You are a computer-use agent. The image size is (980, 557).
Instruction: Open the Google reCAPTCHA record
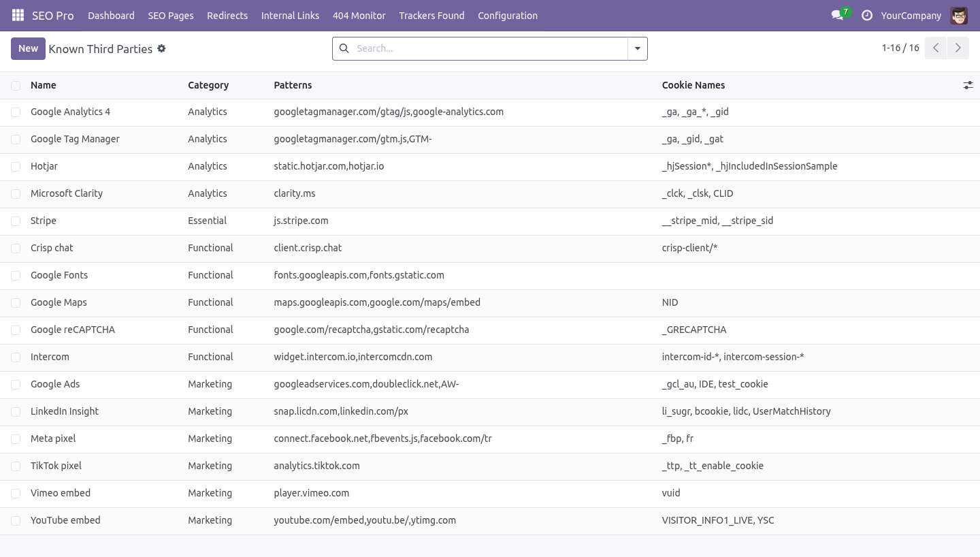click(73, 330)
